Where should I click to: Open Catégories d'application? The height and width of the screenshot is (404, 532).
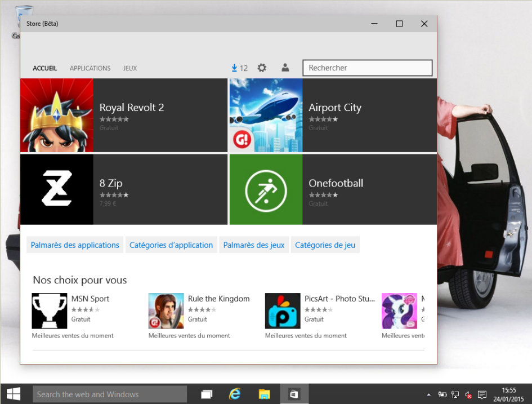point(171,245)
